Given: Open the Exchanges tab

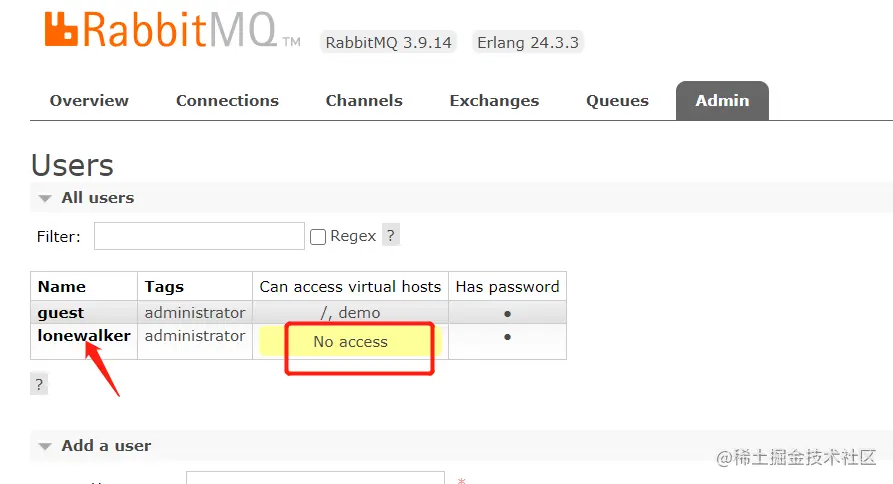Looking at the screenshot, I should (x=494, y=101).
